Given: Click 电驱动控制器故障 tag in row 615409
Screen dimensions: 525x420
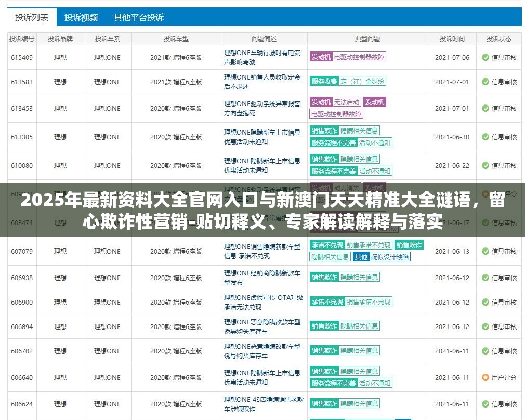Looking at the screenshot, I should point(359,57).
